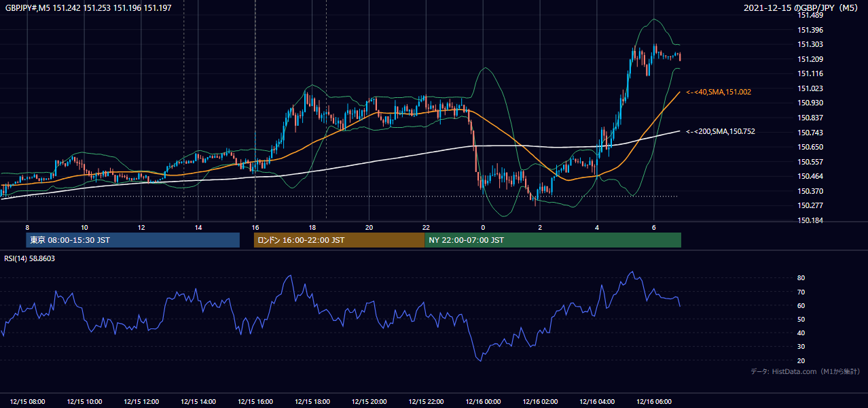Click price axis value 150.650
The height and width of the screenshot is (408, 868).
pyautogui.click(x=810, y=147)
